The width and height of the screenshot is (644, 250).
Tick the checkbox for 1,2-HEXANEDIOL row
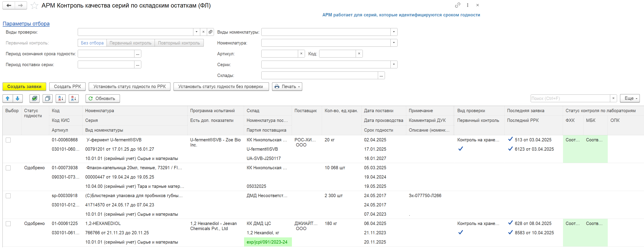click(8, 224)
